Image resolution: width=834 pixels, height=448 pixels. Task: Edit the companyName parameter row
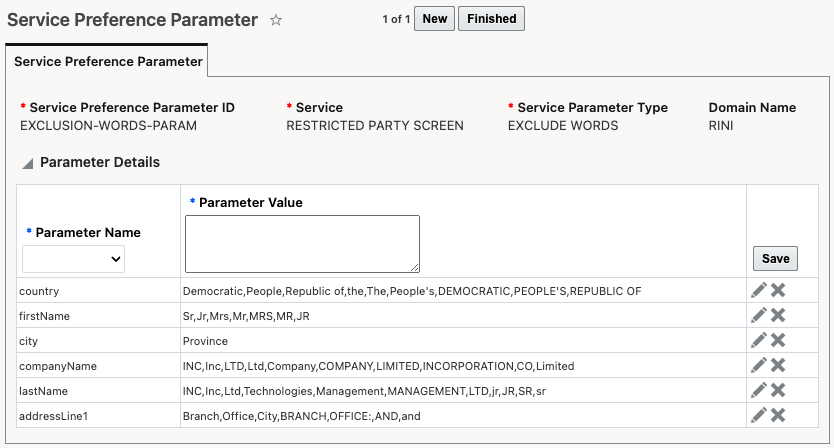[x=760, y=366]
